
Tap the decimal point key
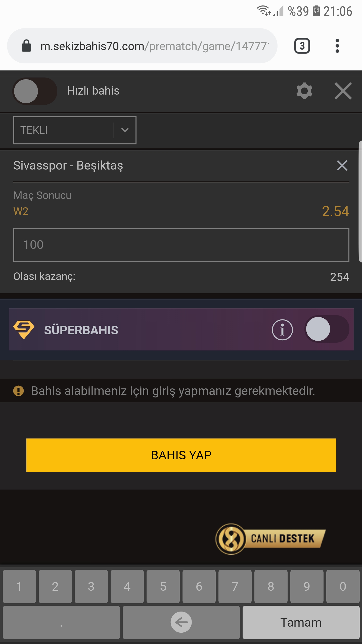click(61, 622)
